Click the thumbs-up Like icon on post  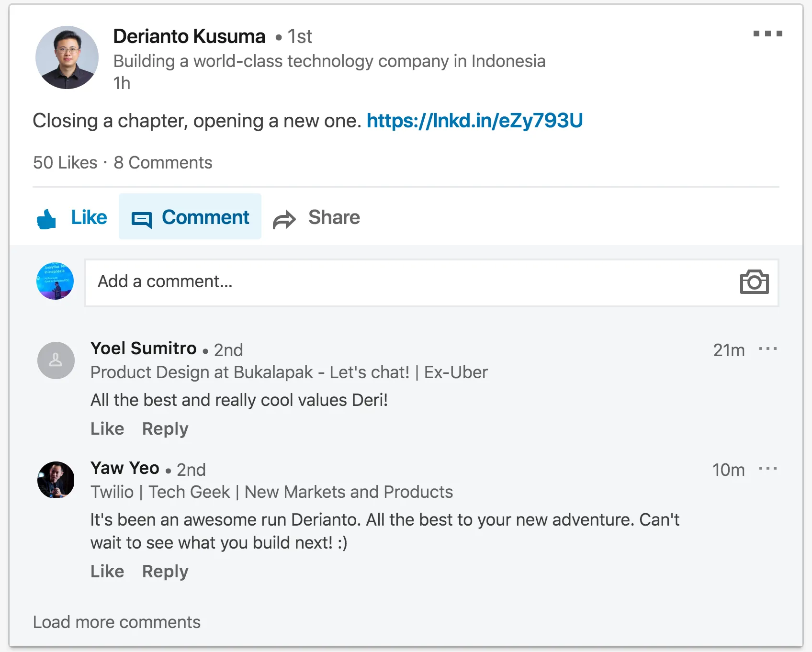click(x=46, y=219)
